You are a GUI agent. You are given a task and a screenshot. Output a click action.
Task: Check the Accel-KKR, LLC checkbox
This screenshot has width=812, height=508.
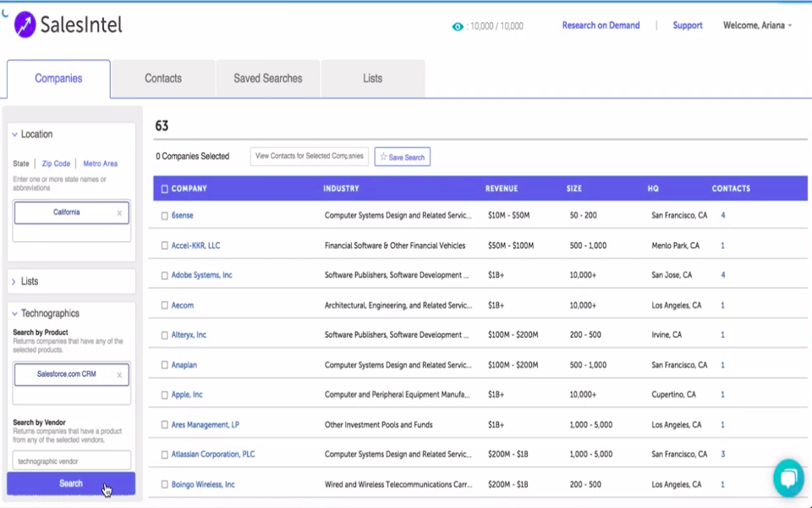165,246
